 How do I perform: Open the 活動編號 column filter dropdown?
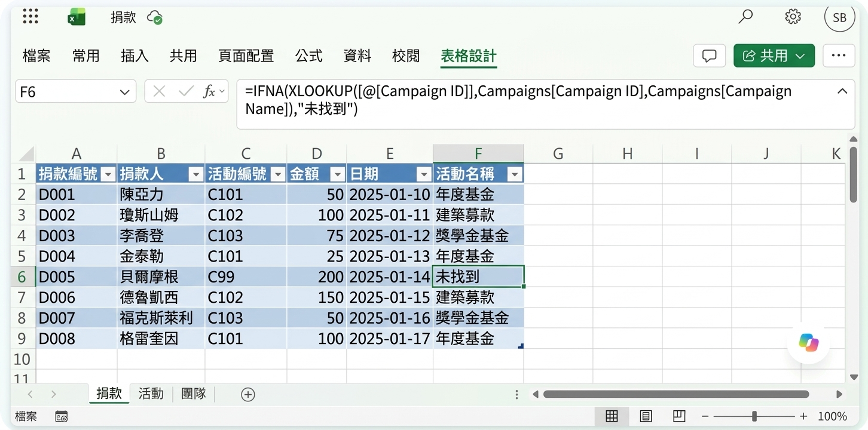click(x=278, y=174)
